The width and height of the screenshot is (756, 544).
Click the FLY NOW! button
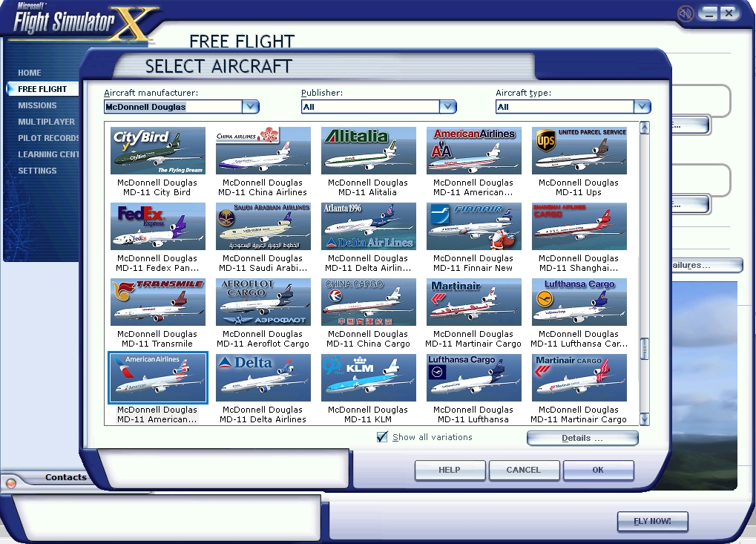coord(652,521)
